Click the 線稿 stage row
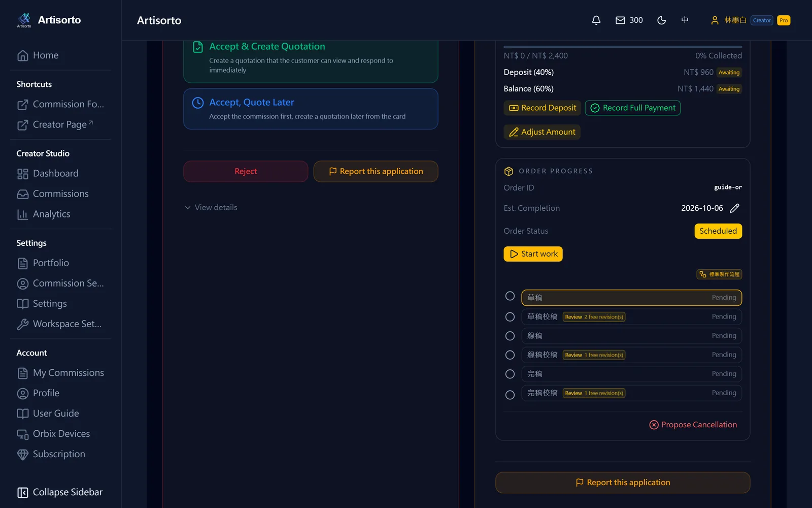The width and height of the screenshot is (812, 508). click(x=632, y=336)
